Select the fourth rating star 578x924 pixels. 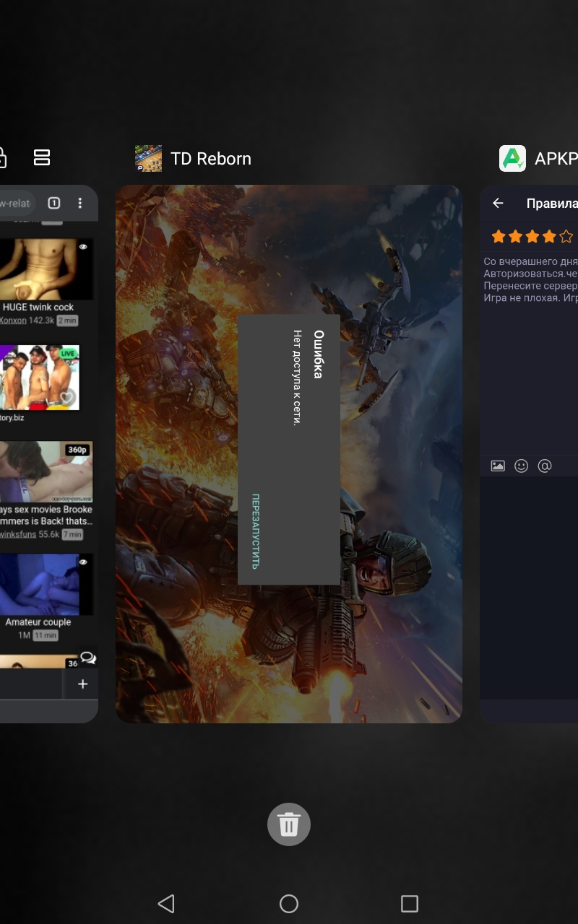pyautogui.click(x=550, y=236)
